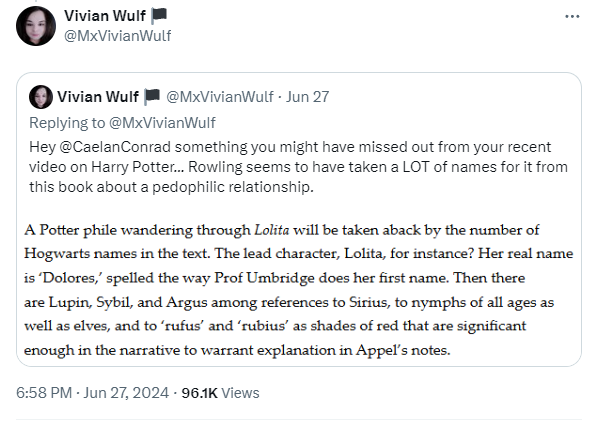The image size is (598, 421).
Task: Click Vivian Wulf's large profile avatar
Action: (36, 26)
